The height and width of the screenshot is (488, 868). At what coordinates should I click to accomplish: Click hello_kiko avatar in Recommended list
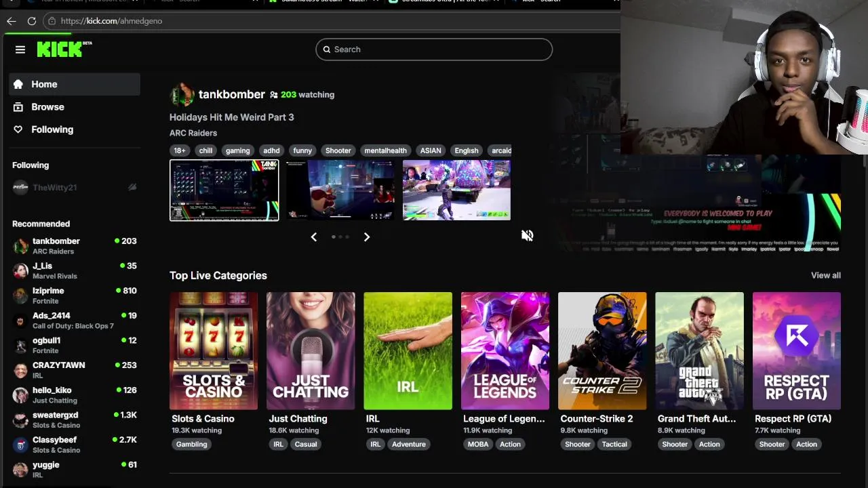[x=20, y=394]
